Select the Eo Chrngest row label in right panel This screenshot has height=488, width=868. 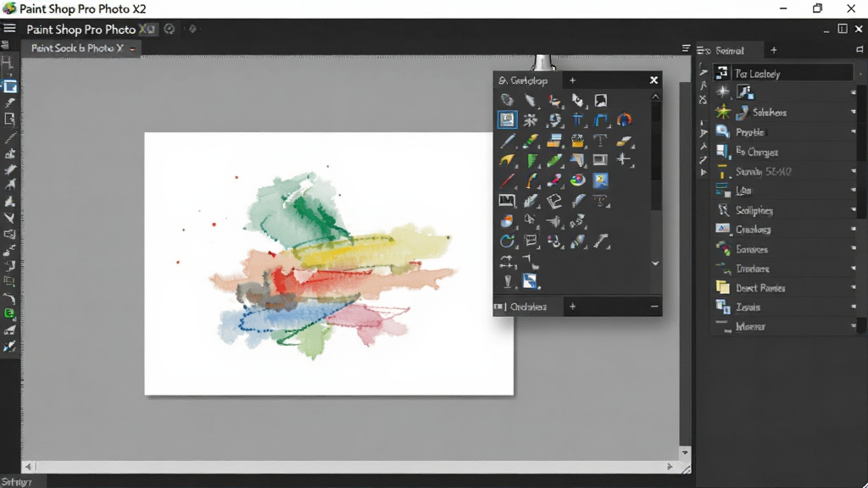[x=757, y=152]
